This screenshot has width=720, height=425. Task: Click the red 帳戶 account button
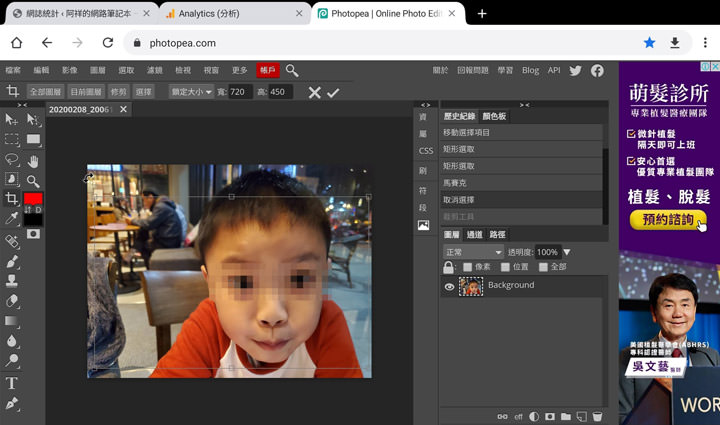pos(267,70)
